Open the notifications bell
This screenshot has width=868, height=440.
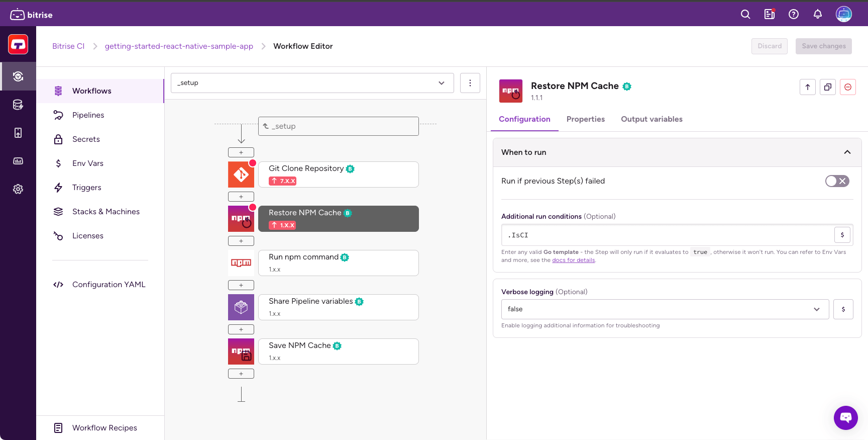pos(818,15)
